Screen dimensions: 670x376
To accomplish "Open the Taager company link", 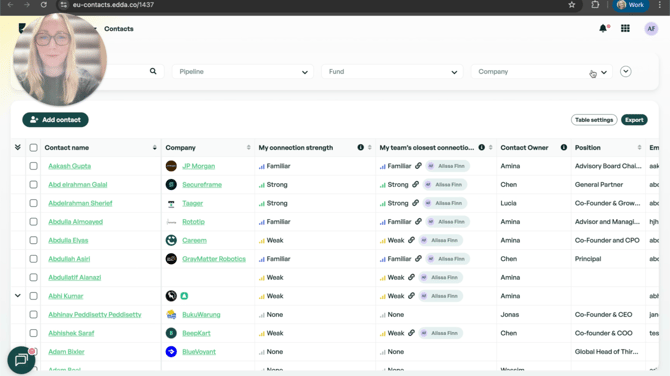I will (192, 203).
